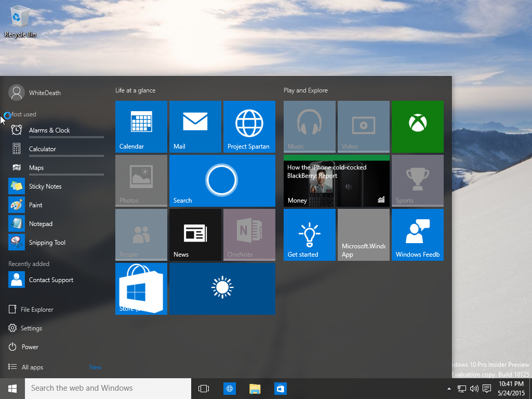Show hidden system tray icons

click(x=449, y=389)
